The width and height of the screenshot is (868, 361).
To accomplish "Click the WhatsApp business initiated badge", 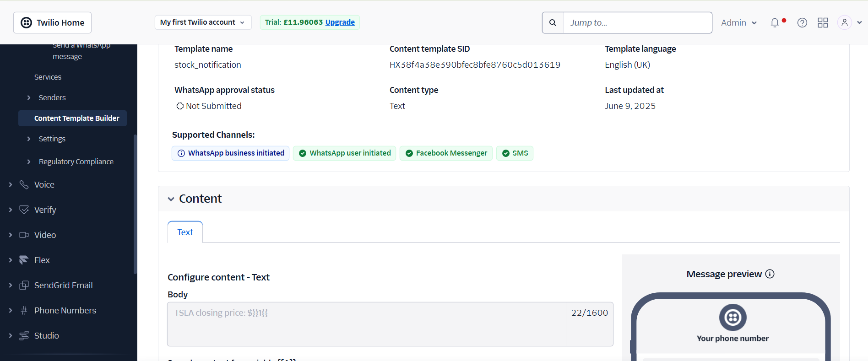I will coord(230,153).
